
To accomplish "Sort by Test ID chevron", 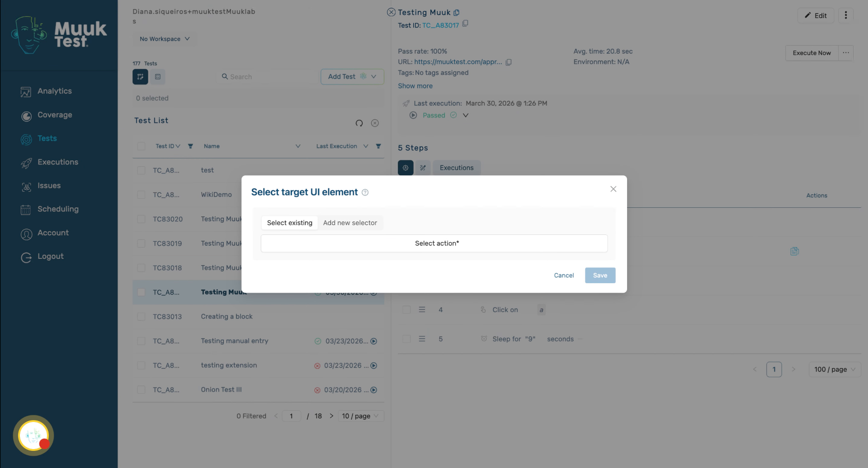I will tap(178, 146).
